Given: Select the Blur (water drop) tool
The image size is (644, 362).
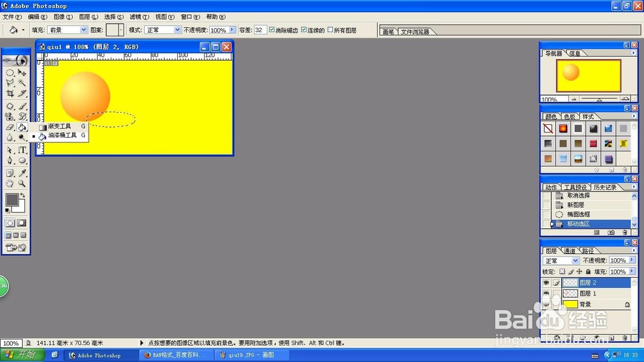Looking at the screenshot, I should point(10,137).
